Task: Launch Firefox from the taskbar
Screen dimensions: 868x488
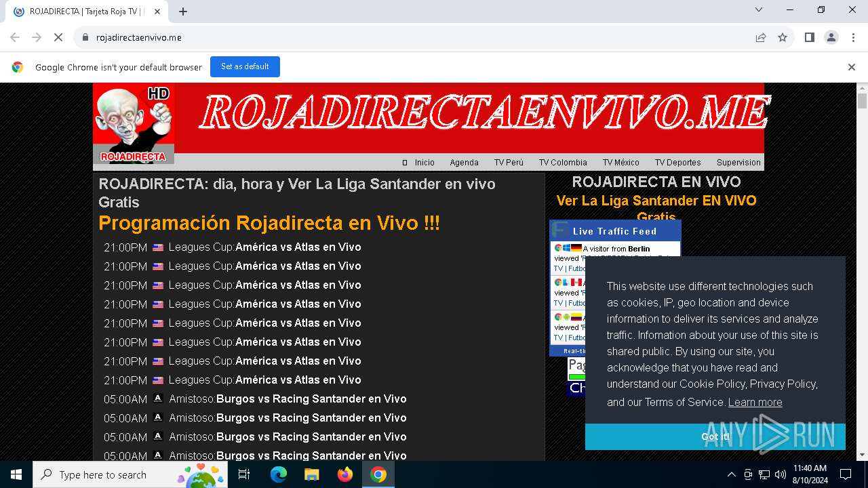Action: point(345,474)
